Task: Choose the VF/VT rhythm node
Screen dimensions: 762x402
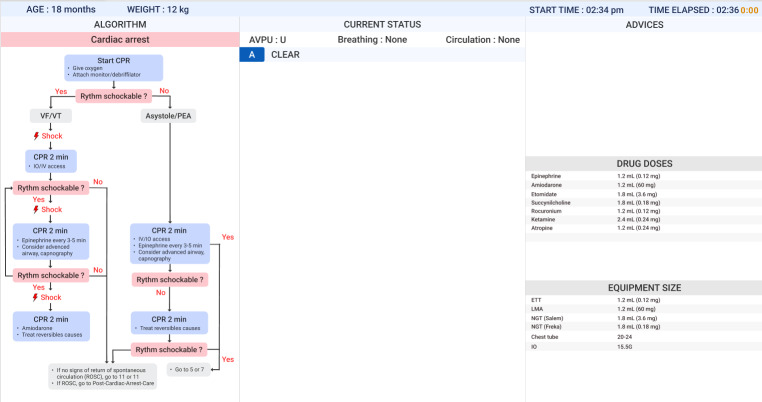Action: point(51,116)
